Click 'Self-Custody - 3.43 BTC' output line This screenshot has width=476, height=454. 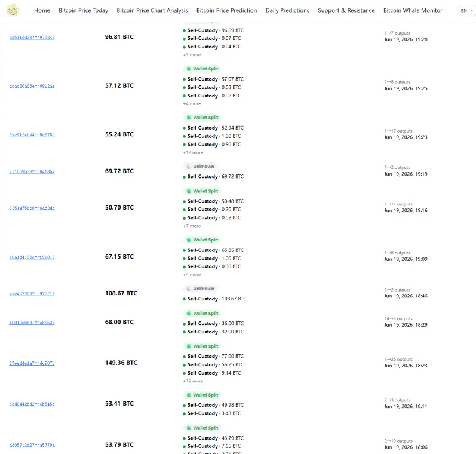[x=212, y=413]
